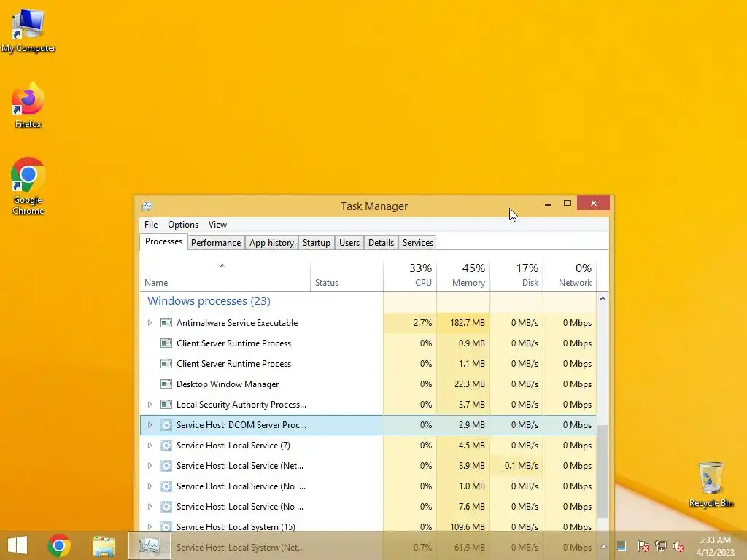The image size is (747, 560).
Task: Show hidden system tray icons
Action: click(603, 546)
